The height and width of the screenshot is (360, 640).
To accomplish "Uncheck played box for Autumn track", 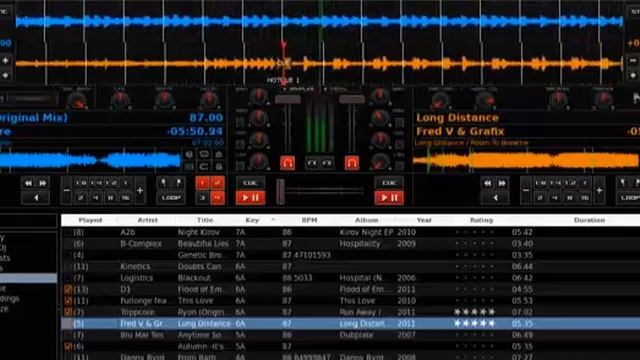I will [x=68, y=347].
